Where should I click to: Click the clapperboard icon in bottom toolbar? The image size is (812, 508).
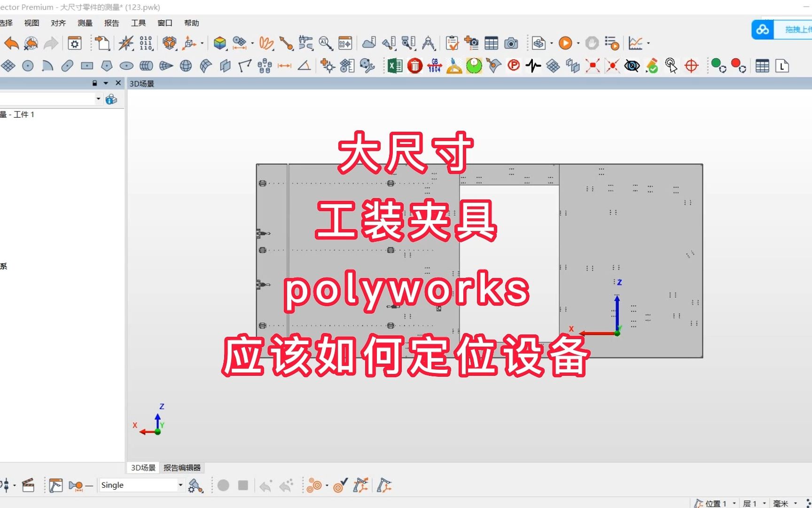[28, 485]
